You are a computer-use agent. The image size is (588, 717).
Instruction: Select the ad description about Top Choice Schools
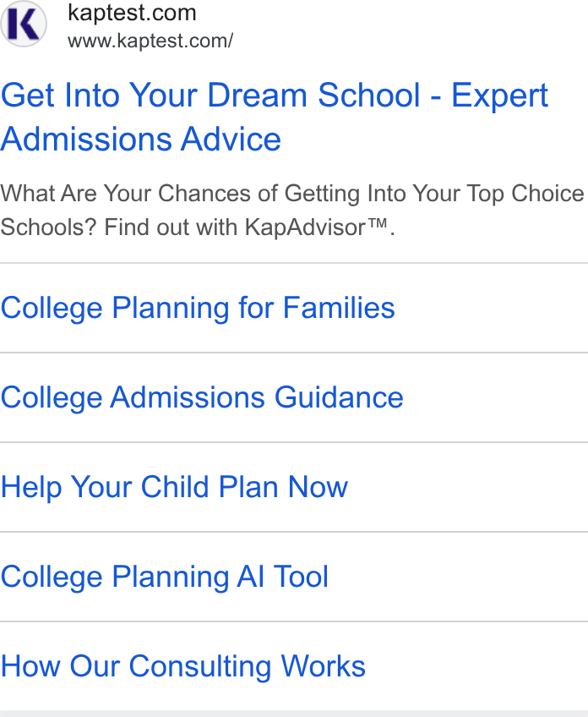tap(292, 211)
